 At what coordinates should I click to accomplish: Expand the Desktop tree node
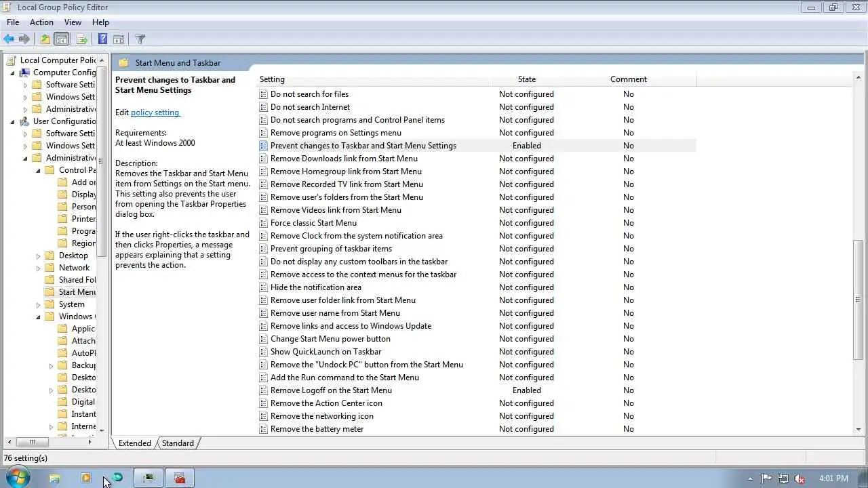[39, 256]
